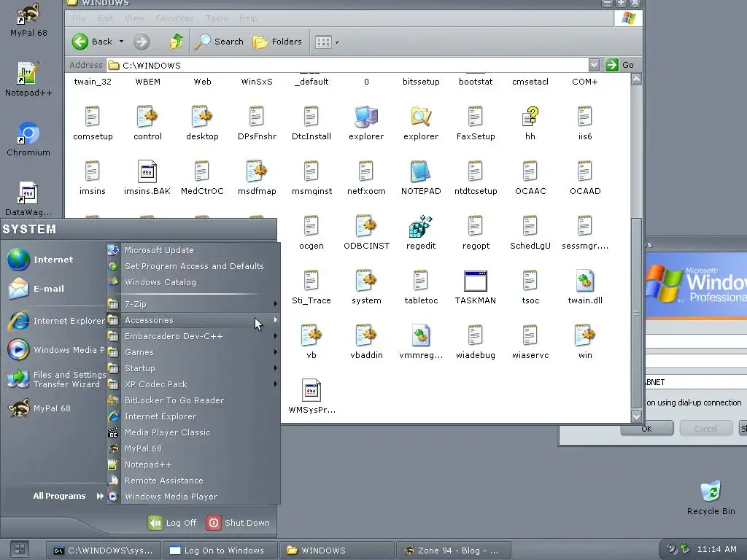This screenshot has height=560, width=747.
Task: Select the WMSysPr file icon
Action: click(311, 391)
